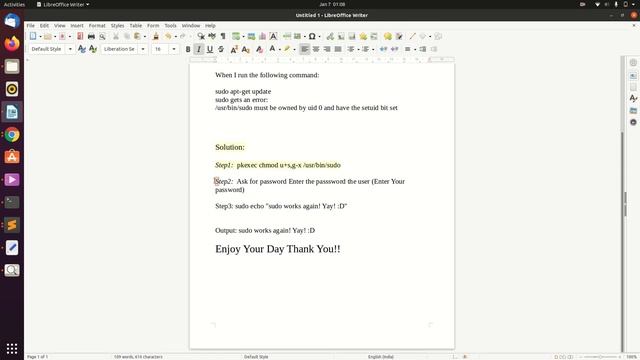Open Google Chrome from the dock
640x360 pixels.
[x=12, y=134]
